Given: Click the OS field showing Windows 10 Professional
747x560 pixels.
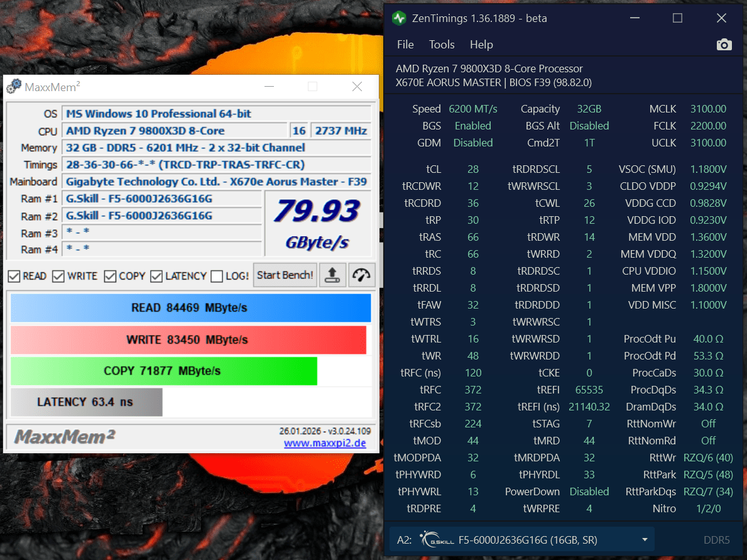Looking at the screenshot, I should [216, 113].
